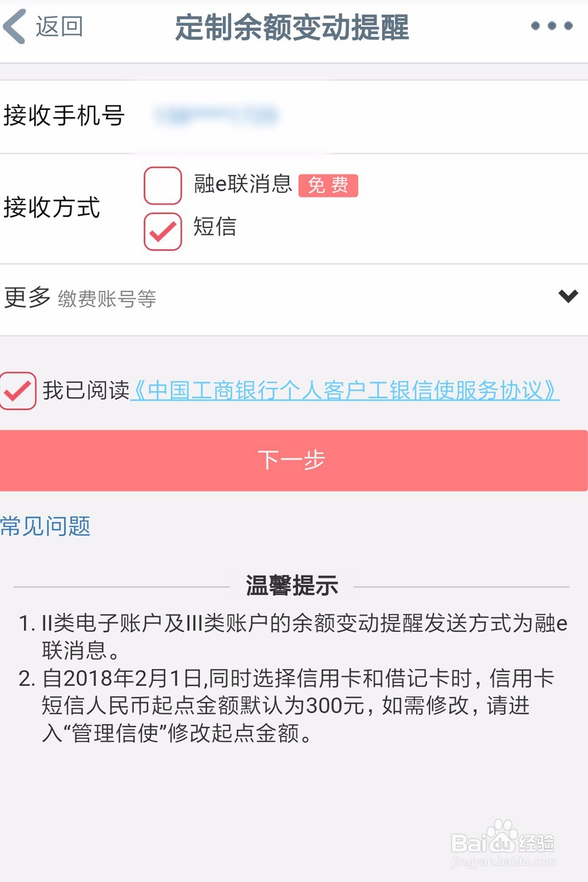Select the 短信 option label
The height and width of the screenshot is (882, 588).
215,226
